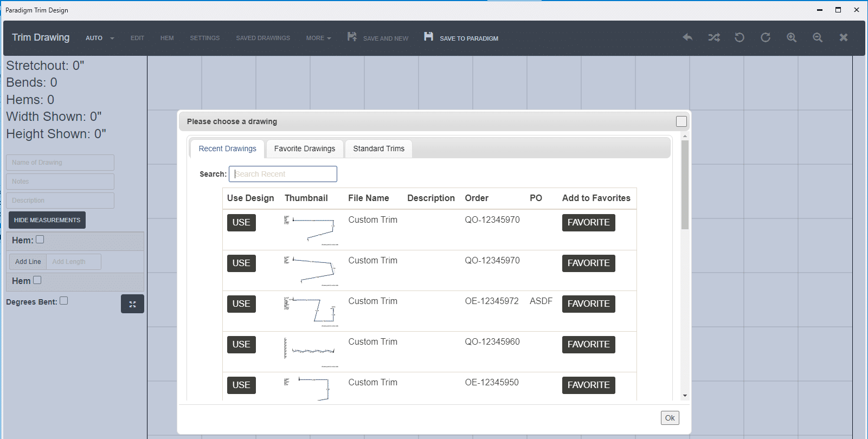Open the Standard Trims tab

379,149
